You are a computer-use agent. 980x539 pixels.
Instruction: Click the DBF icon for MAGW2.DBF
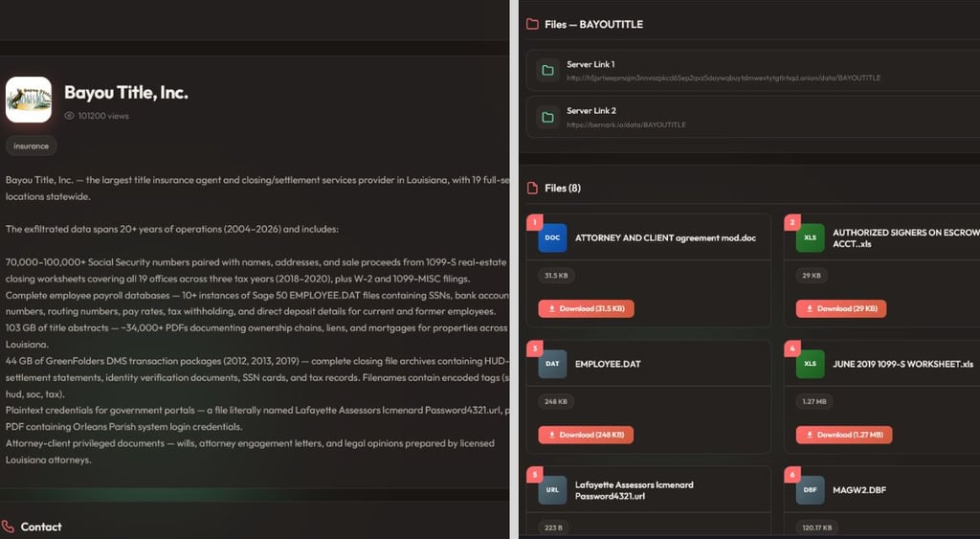pos(810,490)
